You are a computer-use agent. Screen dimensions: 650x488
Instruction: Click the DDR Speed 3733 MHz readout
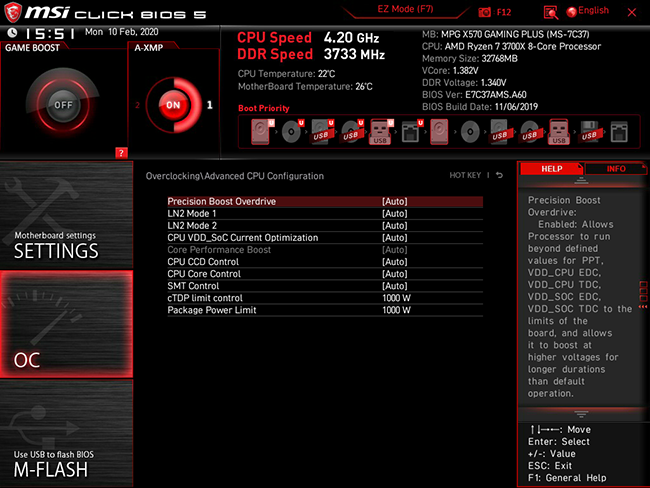tap(311, 54)
